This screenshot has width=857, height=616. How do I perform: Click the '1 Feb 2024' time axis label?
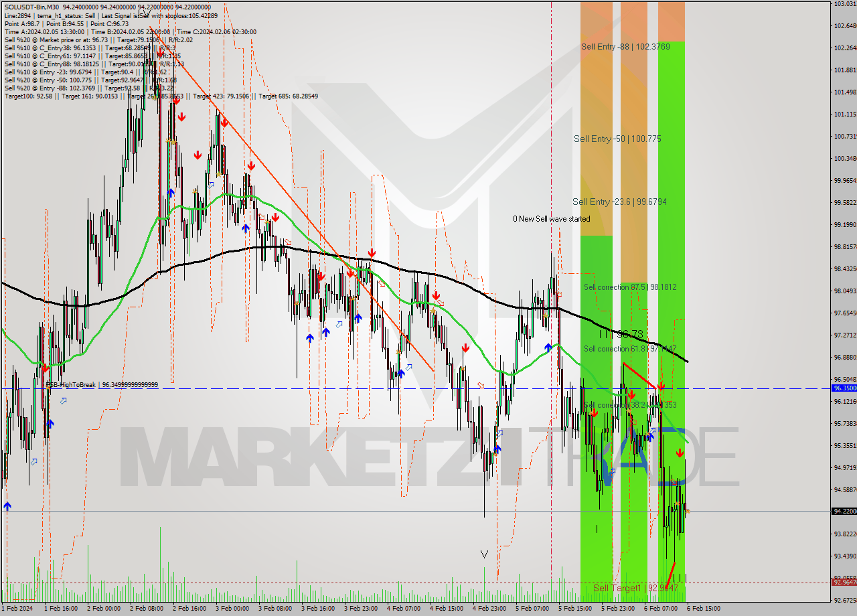pos(17,609)
